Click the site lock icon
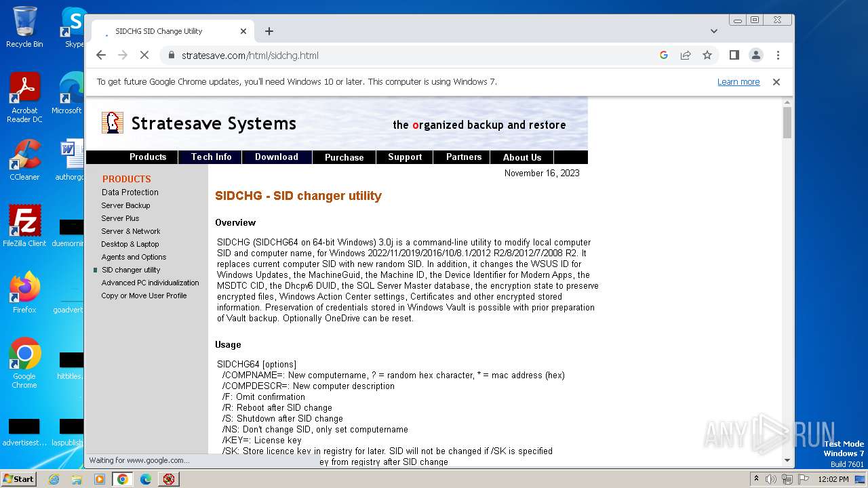The width and height of the screenshot is (868, 488). (171, 55)
